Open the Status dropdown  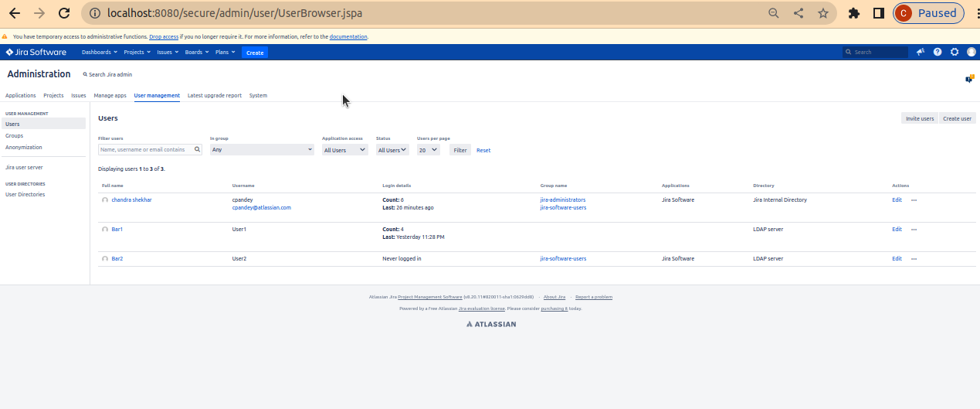click(x=392, y=150)
